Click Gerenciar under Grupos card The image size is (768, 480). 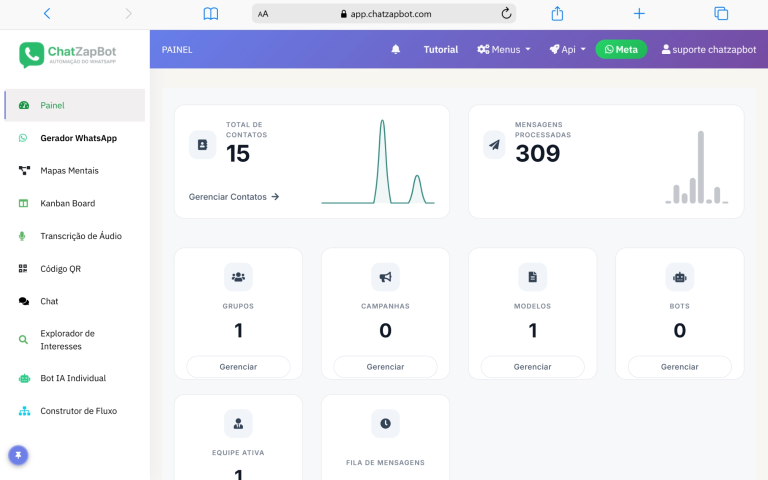[x=238, y=367]
